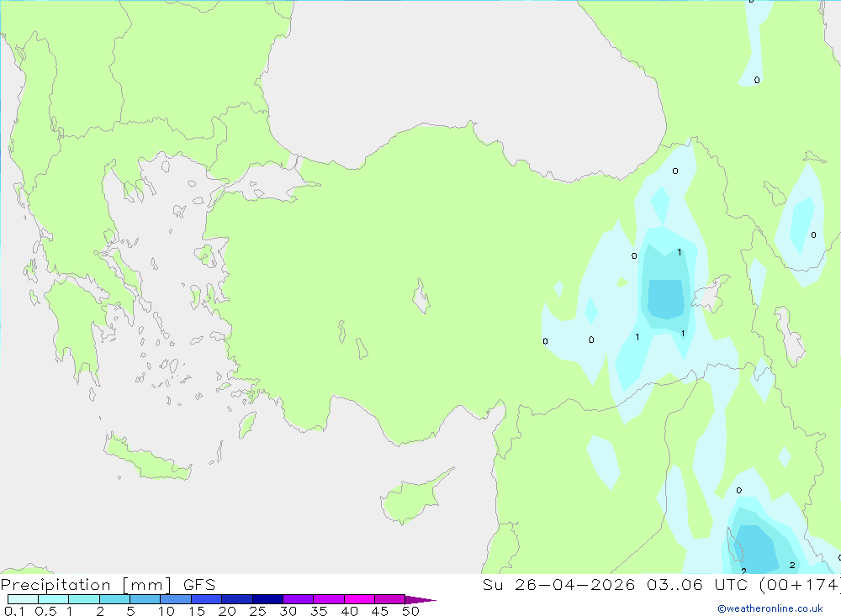Pick the 15–20 mm legend color box
This screenshot has width=841, height=616.
(207, 599)
